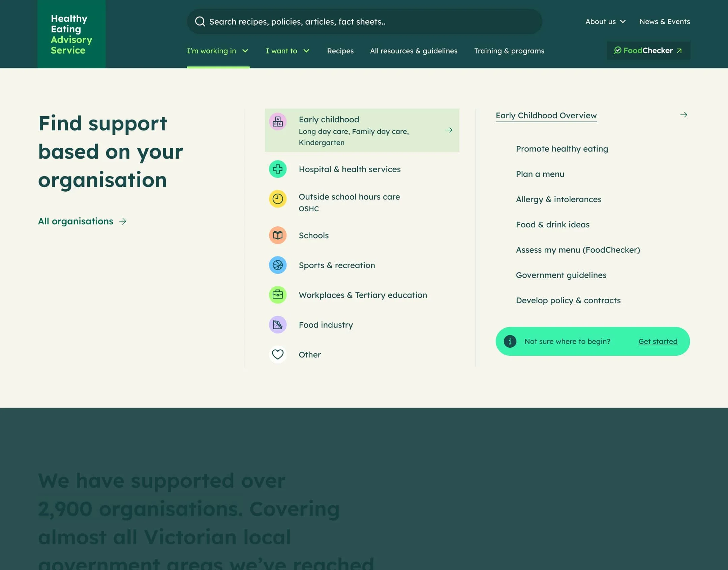Click the Sports & recreation ball icon
The image size is (728, 570).
tap(277, 265)
